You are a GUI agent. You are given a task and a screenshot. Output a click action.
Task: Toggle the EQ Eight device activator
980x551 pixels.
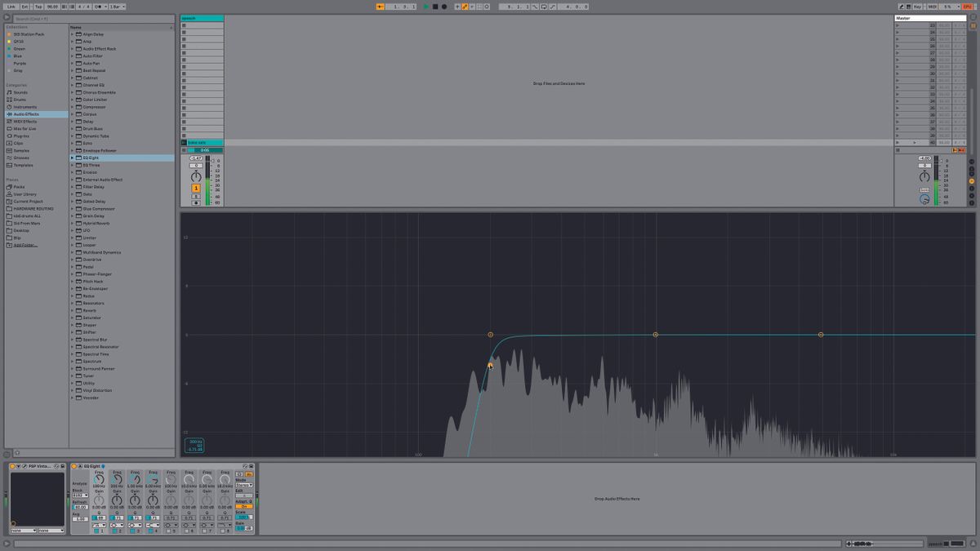click(x=73, y=466)
